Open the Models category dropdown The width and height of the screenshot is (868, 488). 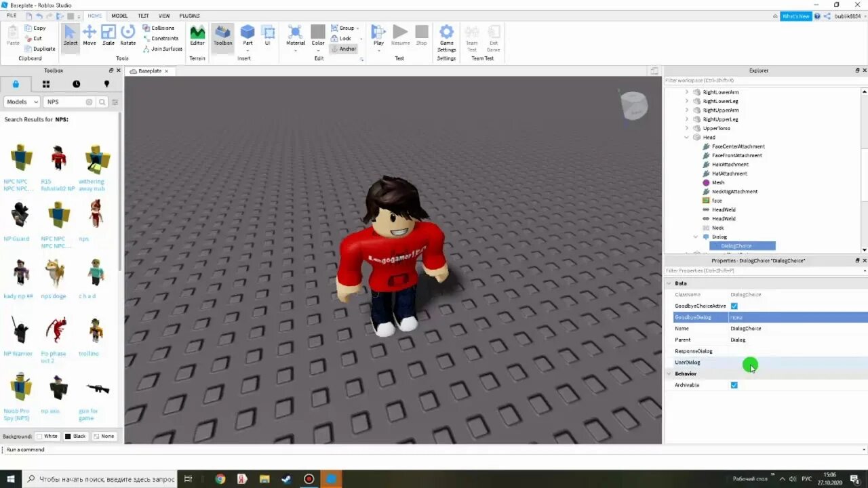coord(22,102)
